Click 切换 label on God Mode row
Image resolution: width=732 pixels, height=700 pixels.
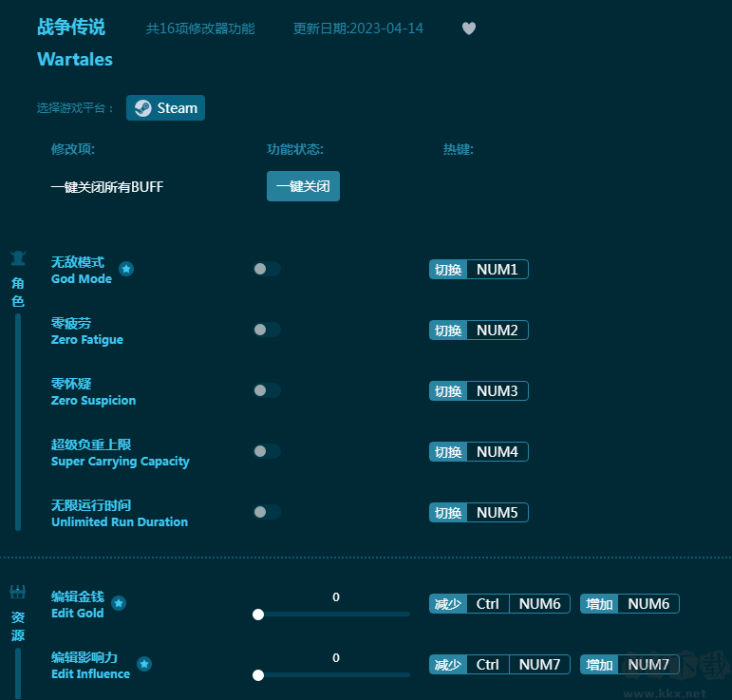coord(448,270)
